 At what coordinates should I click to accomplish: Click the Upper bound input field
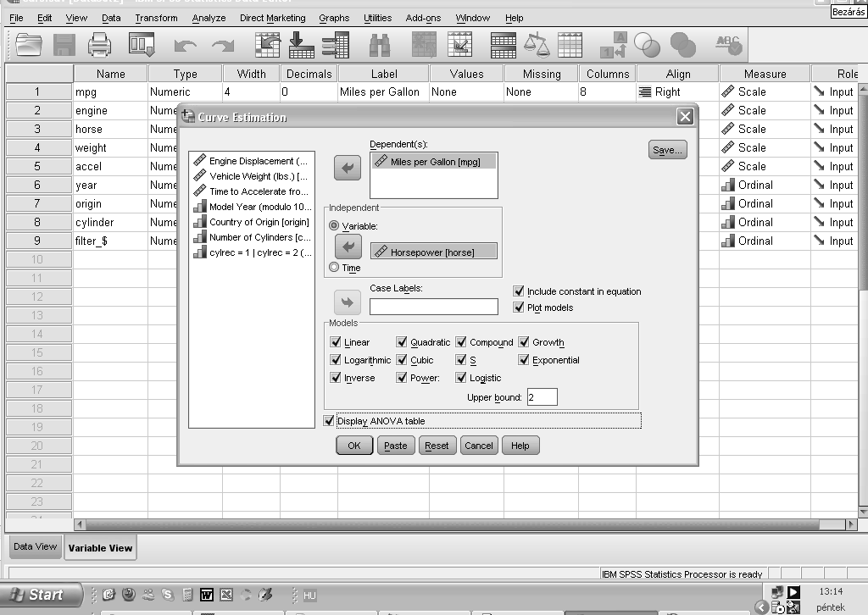pos(542,397)
